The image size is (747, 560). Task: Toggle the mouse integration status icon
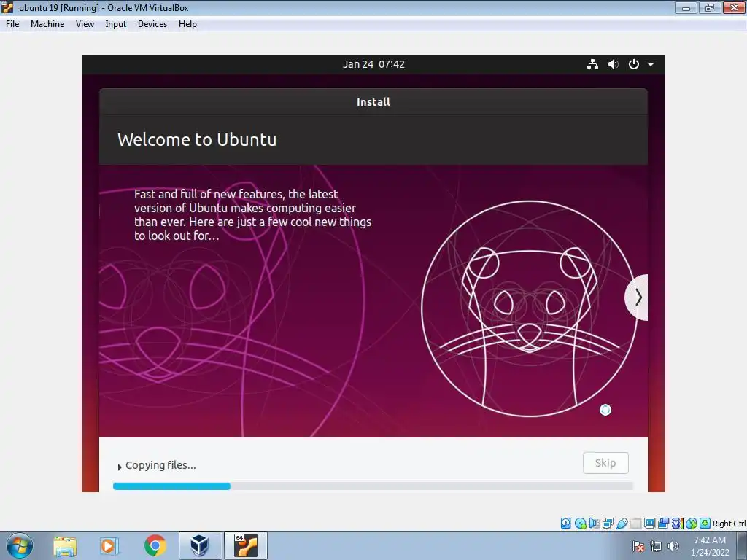click(692, 524)
